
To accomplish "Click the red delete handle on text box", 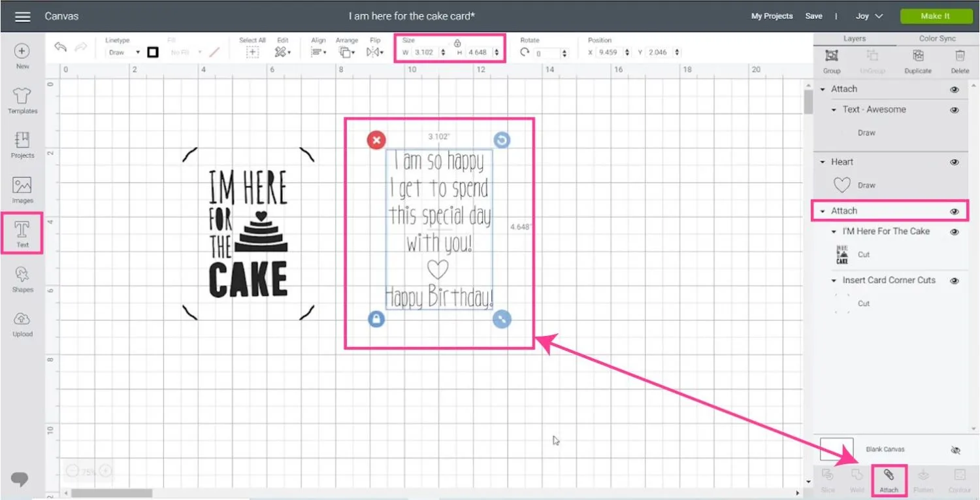I will tap(376, 140).
